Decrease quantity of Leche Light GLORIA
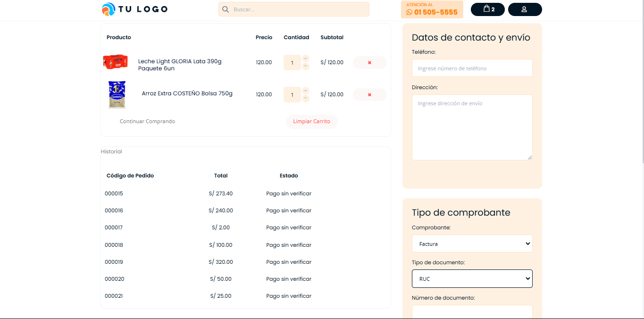Image resolution: width=644 pixels, height=319 pixels. (x=305, y=67)
